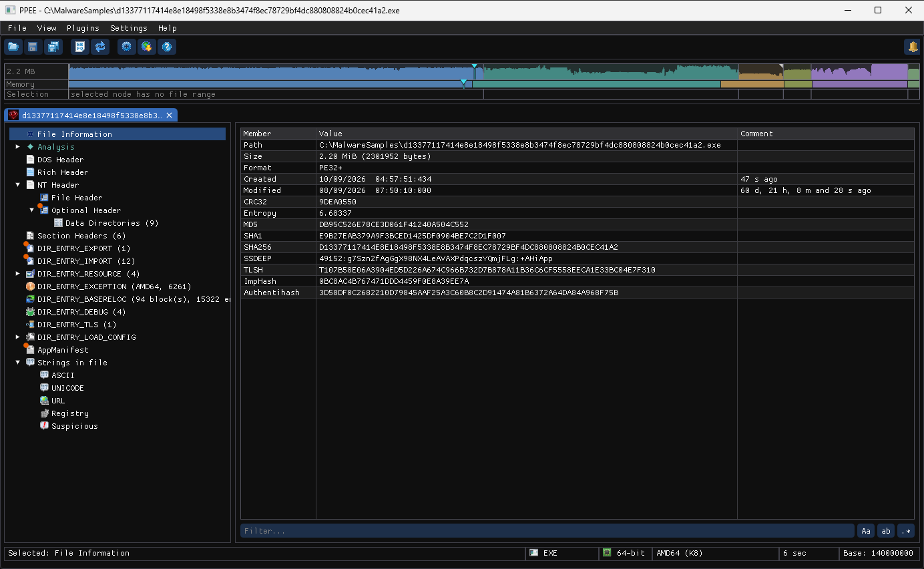Click the single floppy disk save icon
Image resolution: width=924 pixels, height=569 pixels.
point(32,47)
